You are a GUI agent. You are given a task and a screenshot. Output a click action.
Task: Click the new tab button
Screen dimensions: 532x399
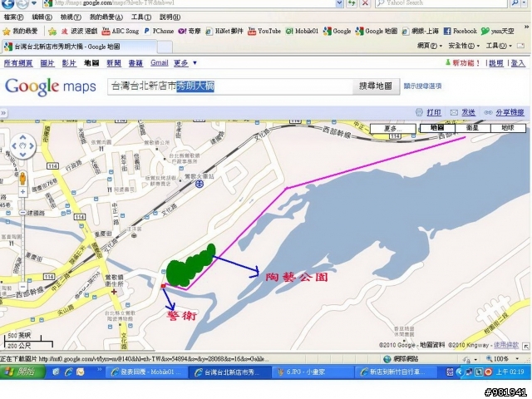coord(165,47)
